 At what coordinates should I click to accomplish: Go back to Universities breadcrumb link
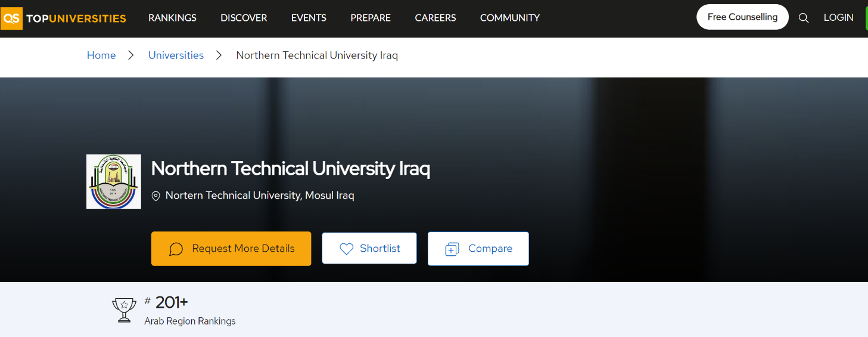coord(176,55)
